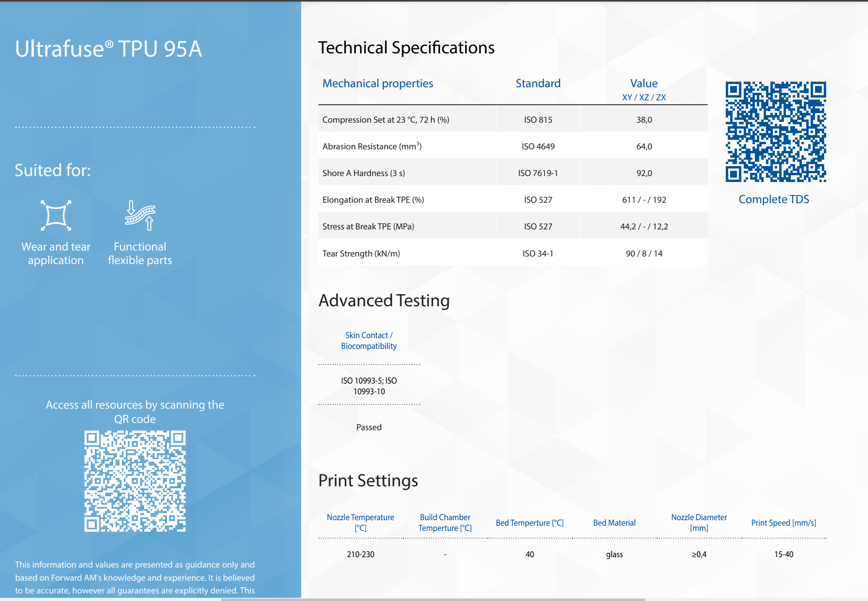Click Skin Contact / Biocompatibility header
The width and height of the screenshot is (868, 601).
pos(369,341)
